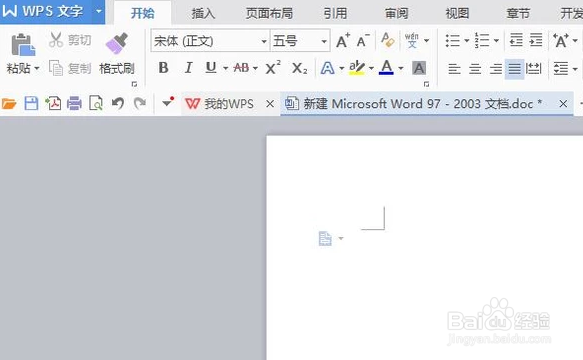Align text right

click(x=496, y=69)
